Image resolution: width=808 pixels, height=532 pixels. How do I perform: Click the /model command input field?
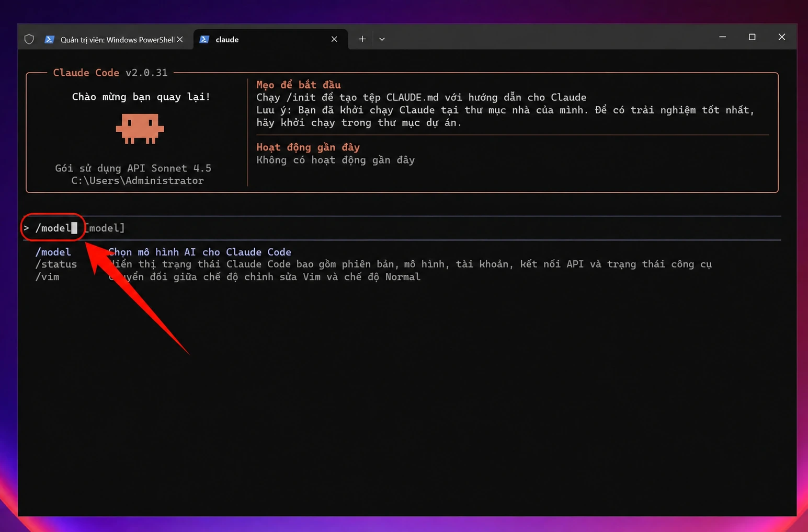[402, 228]
